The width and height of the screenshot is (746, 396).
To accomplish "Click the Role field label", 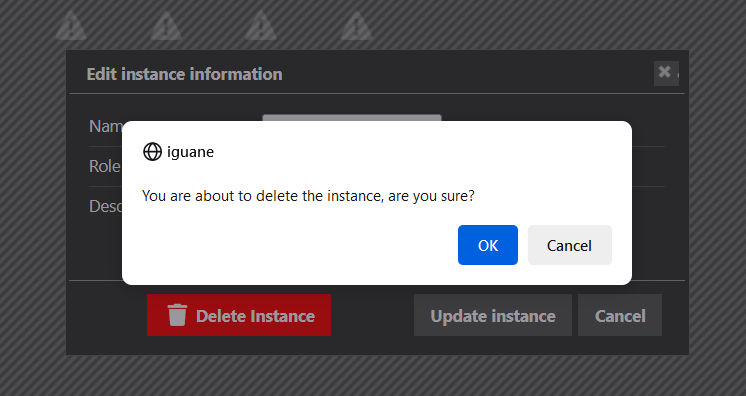I will point(105,166).
